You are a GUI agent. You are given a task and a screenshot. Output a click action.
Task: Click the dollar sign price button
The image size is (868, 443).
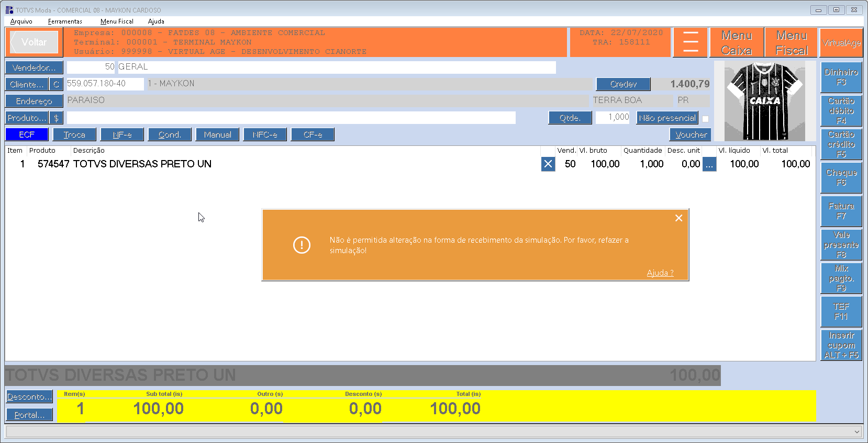[x=57, y=118]
